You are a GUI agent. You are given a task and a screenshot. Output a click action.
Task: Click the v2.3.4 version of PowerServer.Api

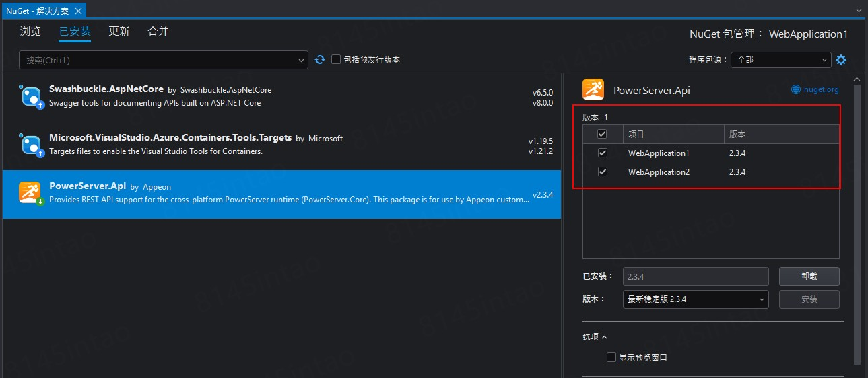[x=542, y=195]
